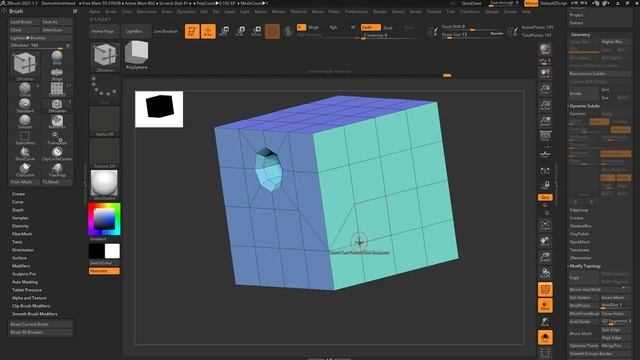
Task: Open the Render menu
Action: pyautogui.click(x=380, y=12)
